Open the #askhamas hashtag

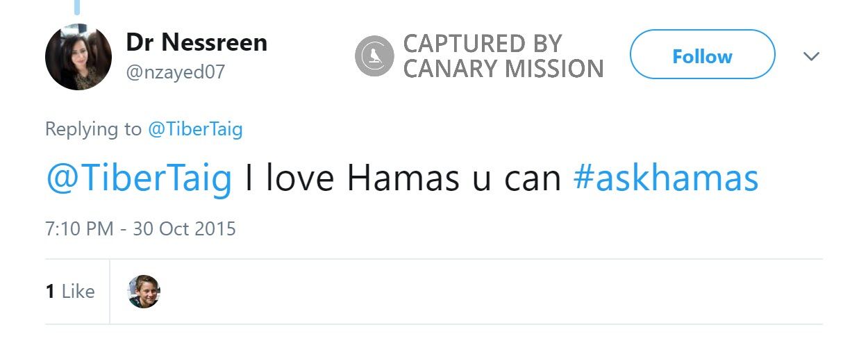pos(665,179)
